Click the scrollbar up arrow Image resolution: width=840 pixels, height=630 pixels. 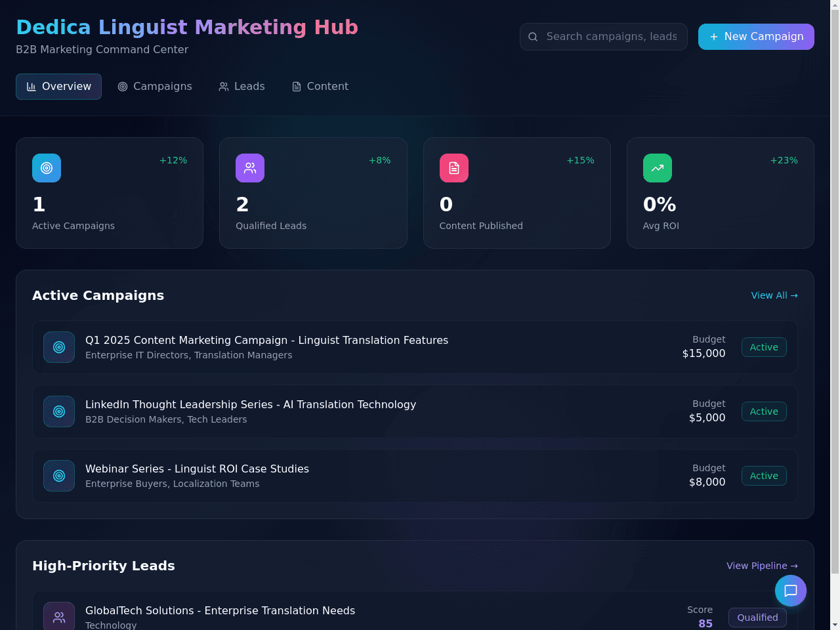(835, 5)
